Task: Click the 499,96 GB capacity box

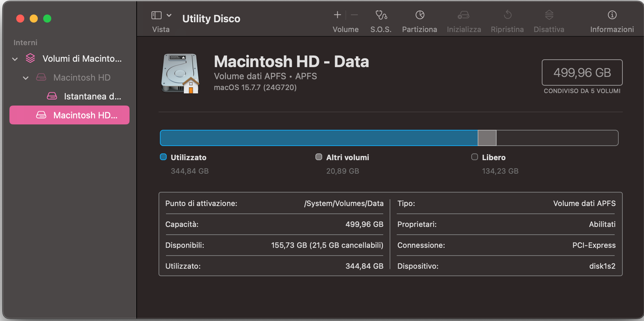Action: point(582,72)
